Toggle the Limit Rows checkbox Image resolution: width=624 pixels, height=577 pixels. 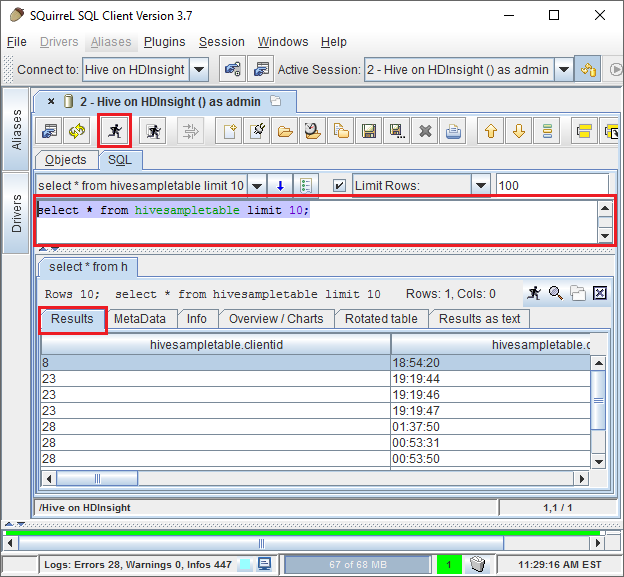click(339, 186)
